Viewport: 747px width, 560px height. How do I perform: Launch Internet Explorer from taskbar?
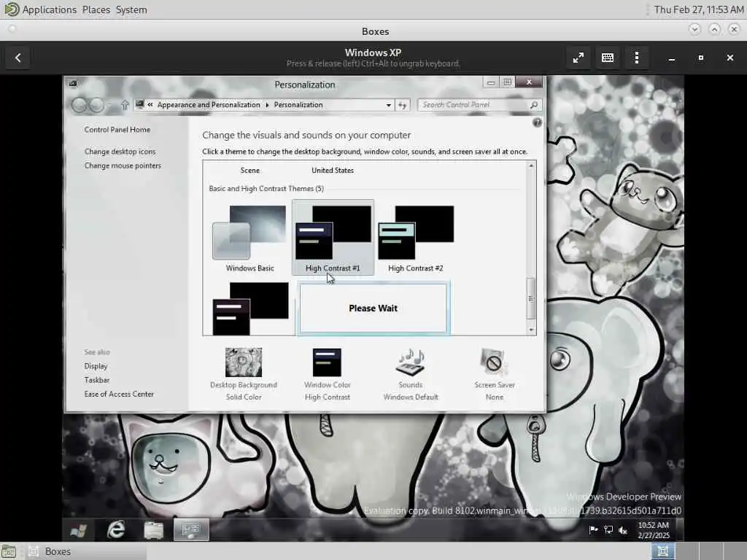(116, 530)
